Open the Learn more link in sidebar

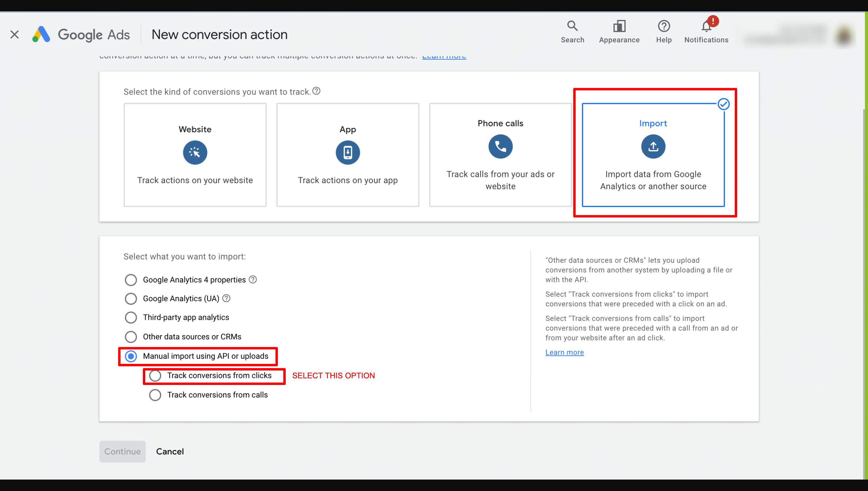point(564,352)
